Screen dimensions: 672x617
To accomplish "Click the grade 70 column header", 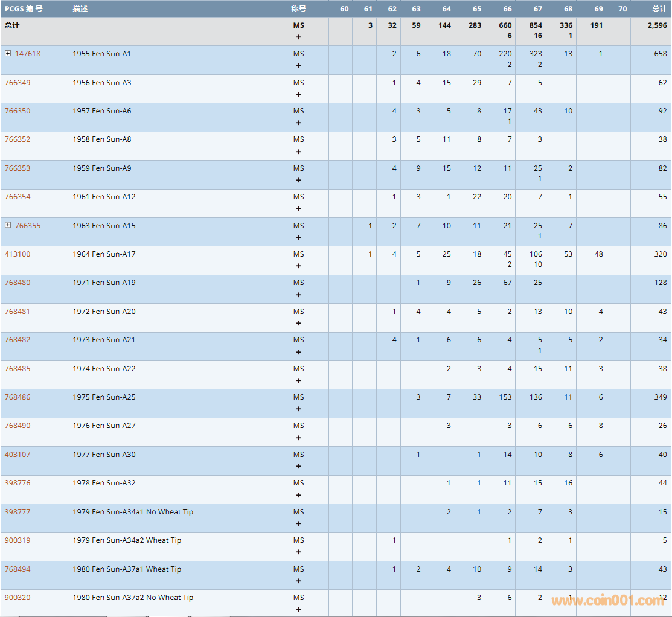I will pyautogui.click(x=622, y=9).
